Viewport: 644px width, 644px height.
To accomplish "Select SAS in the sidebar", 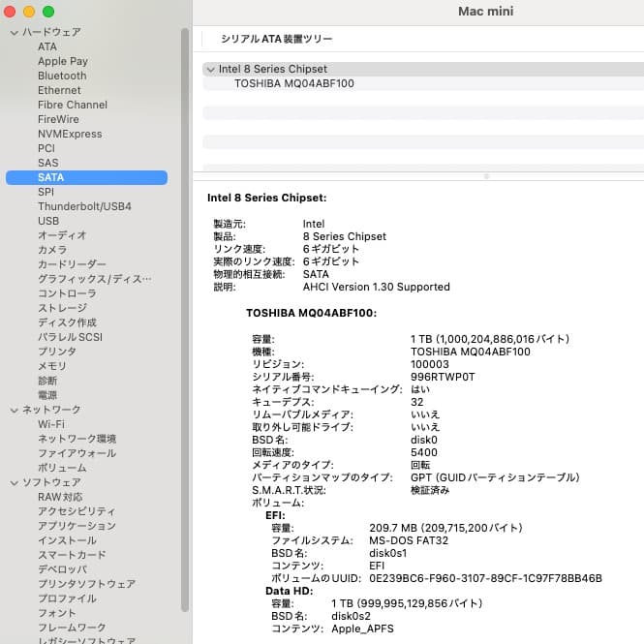I will (48, 163).
